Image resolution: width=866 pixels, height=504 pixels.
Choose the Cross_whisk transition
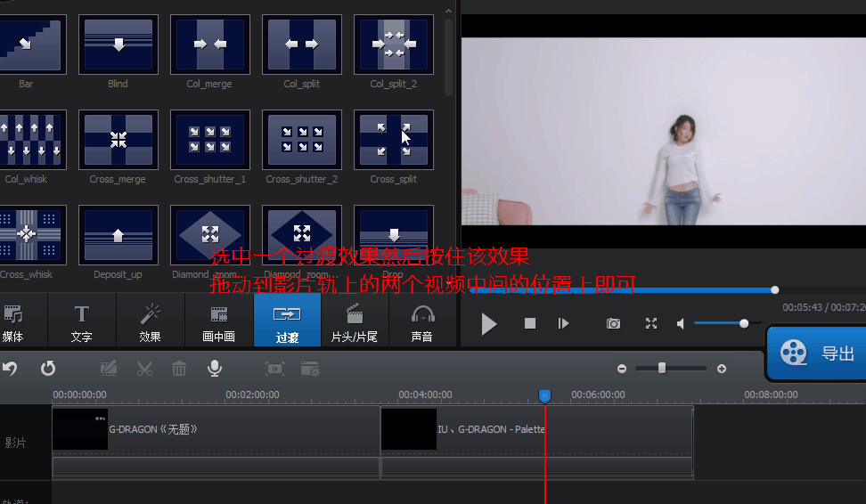pyautogui.click(x=32, y=235)
